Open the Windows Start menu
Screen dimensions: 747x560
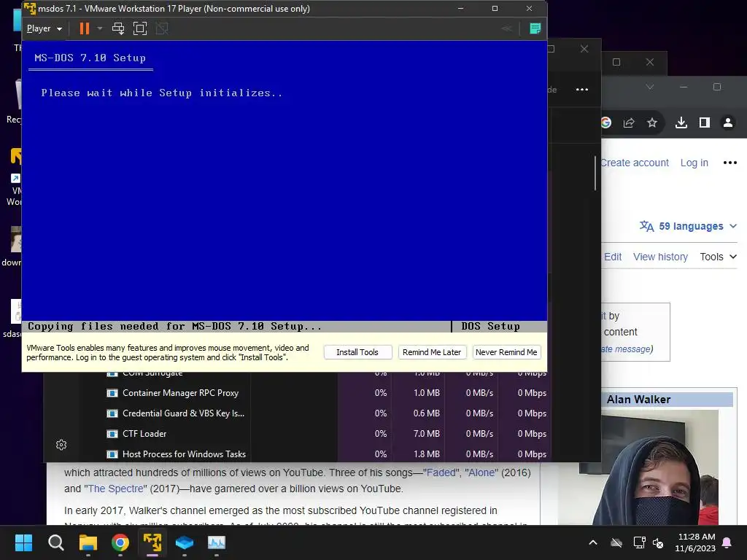(x=23, y=542)
